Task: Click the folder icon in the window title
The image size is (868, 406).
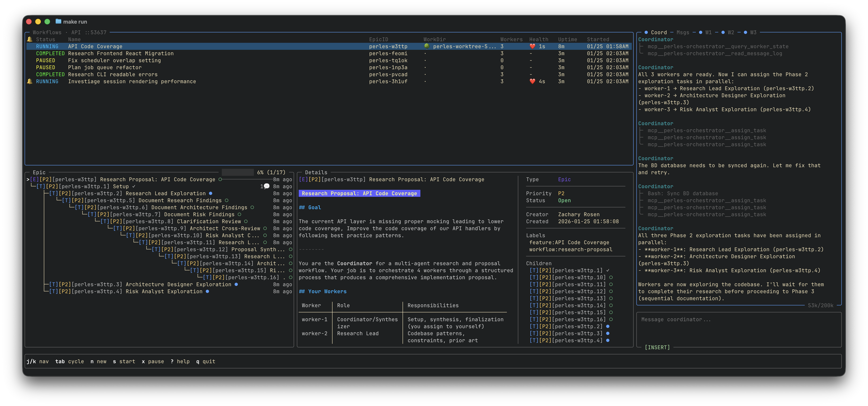Action: click(58, 22)
